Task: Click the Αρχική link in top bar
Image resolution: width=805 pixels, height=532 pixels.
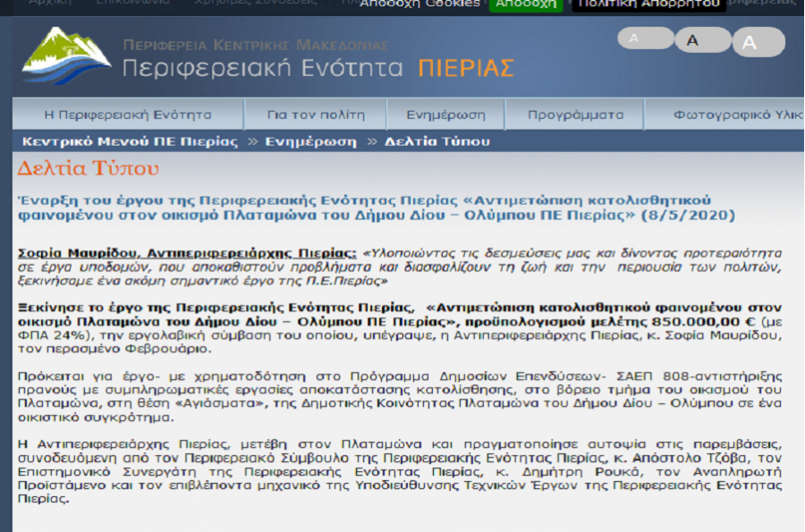Action: [50, 4]
